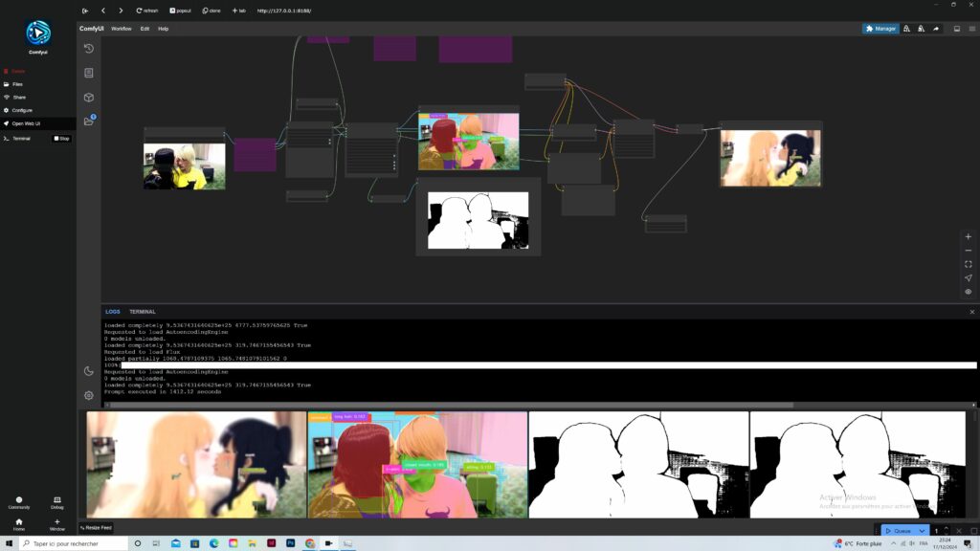Toggle link visibility eye icon
Viewport: 980px width, 551px height.
[x=968, y=292]
